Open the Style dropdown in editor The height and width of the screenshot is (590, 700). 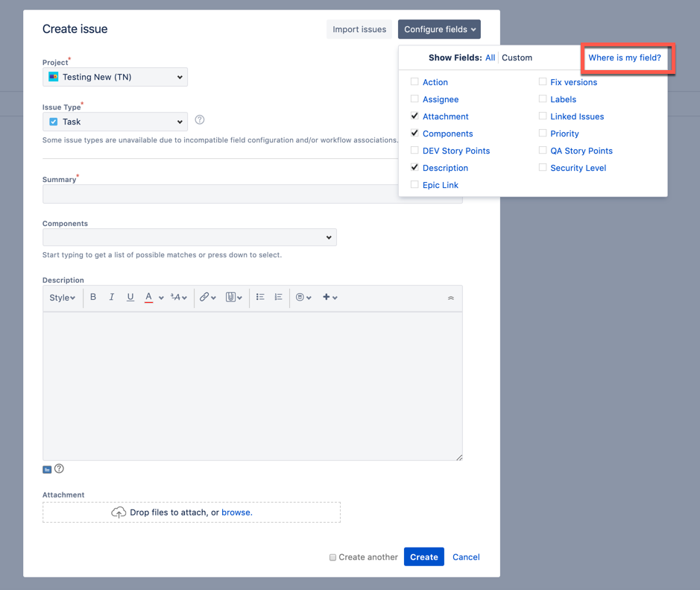[x=62, y=298]
